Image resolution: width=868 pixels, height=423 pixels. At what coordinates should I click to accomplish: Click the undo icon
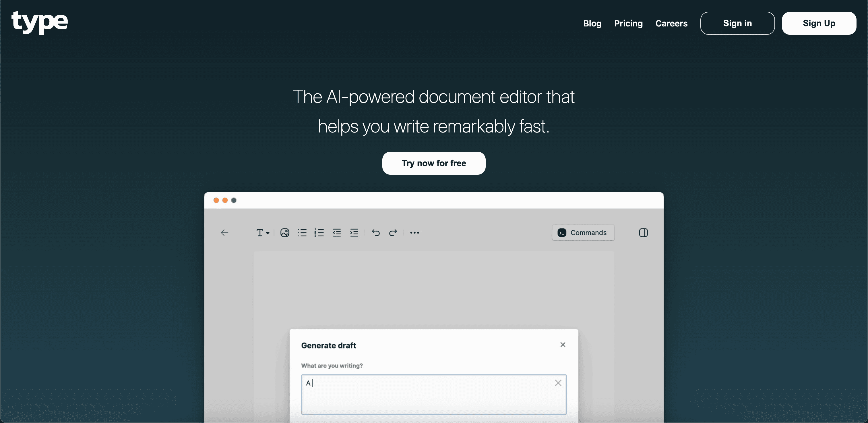pos(376,233)
